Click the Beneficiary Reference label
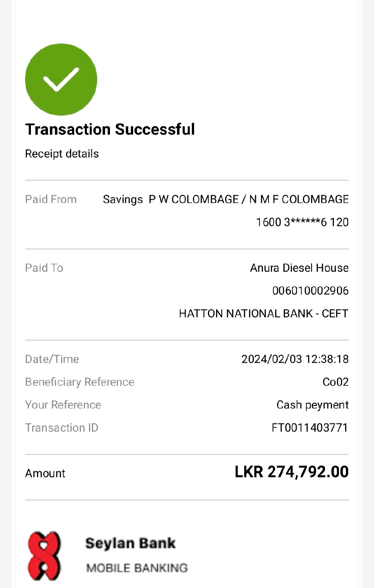Viewport: 374px width, 588px height. [x=80, y=382]
